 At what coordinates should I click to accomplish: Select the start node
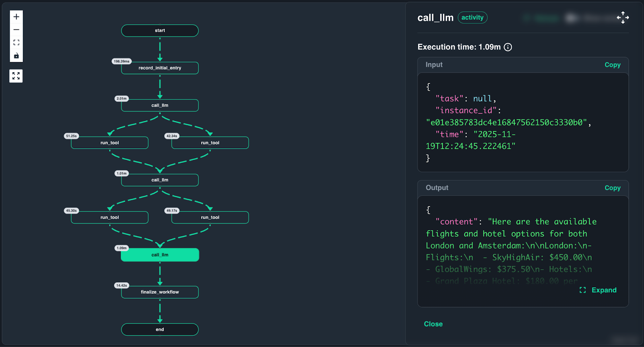[x=160, y=31]
